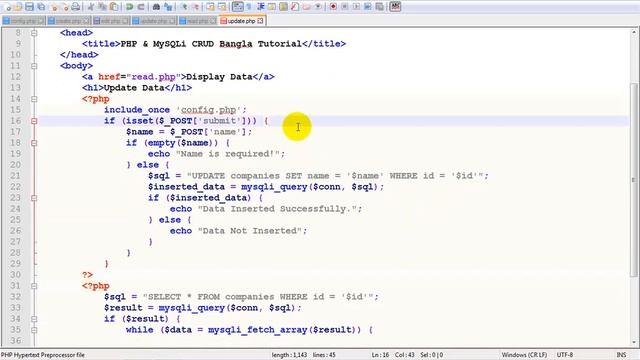Click the Close file toolbar icon
This screenshot has height=360, width=640.
53,7
